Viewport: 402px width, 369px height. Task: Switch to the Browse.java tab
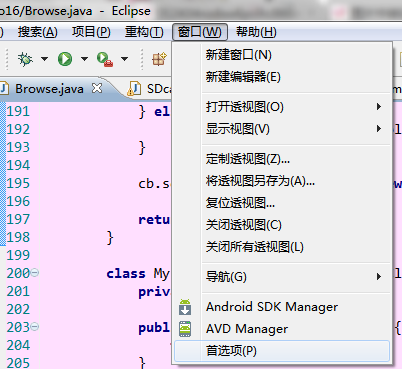tap(49, 89)
